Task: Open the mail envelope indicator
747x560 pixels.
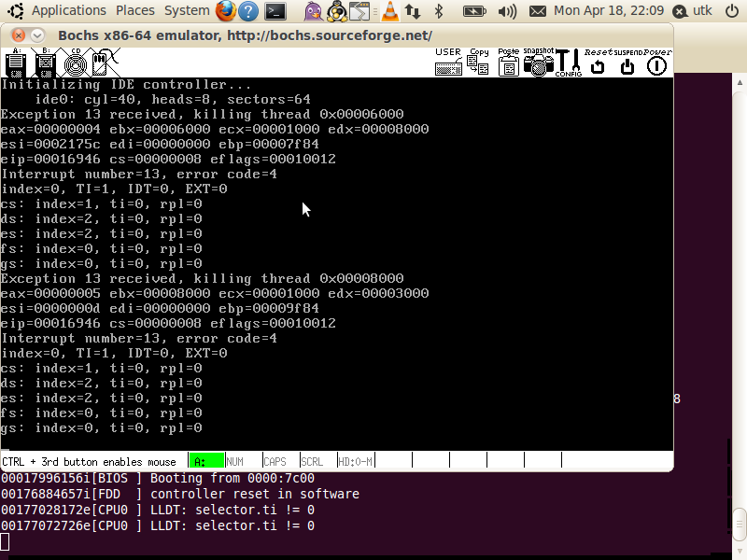Action: point(538,11)
